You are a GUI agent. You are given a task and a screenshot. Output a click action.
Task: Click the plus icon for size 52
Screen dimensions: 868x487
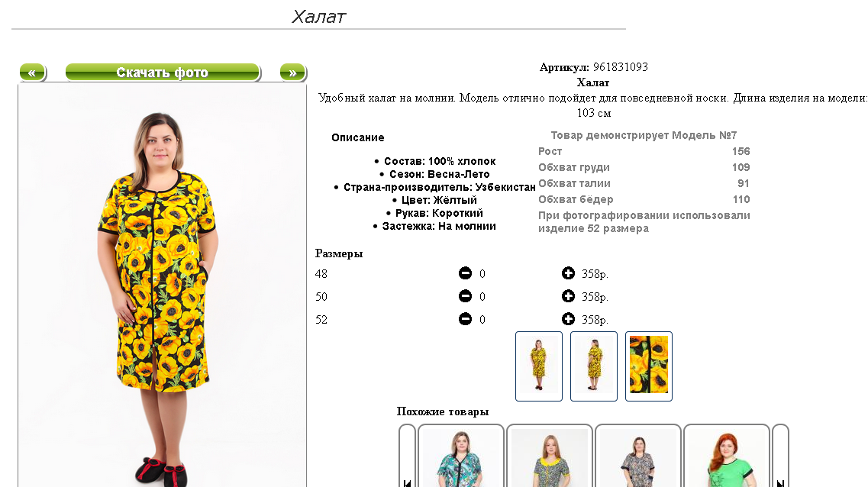tap(568, 319)
